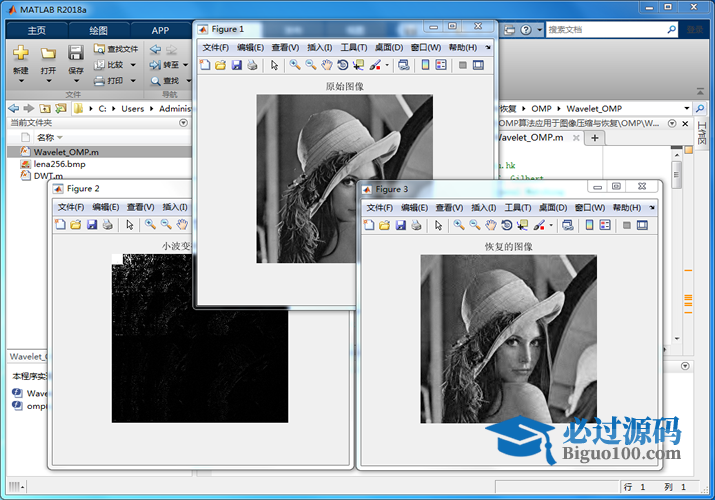Hide plot tools in Figure 3
This screenshot has height=500, width=715.
pos(627,225)
